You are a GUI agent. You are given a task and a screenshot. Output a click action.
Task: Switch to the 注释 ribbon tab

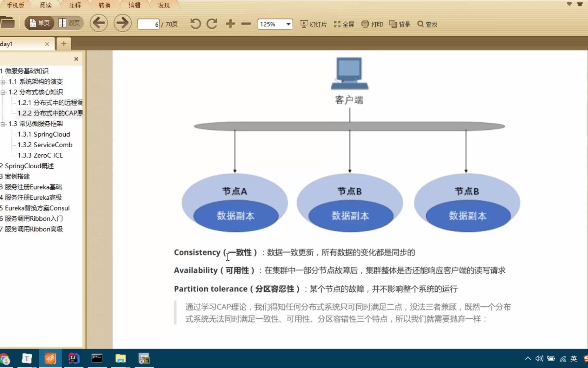point(75,5)
